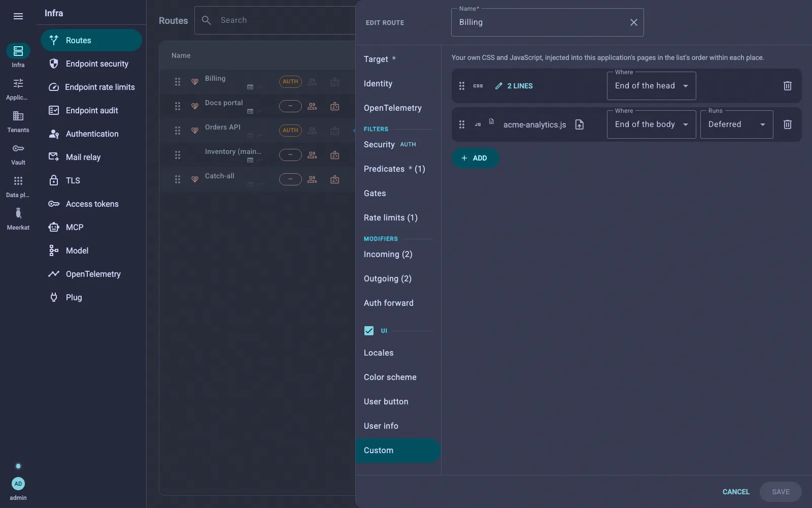This screenshot has height=508, width=812.
Task: Open the Where dropdown showing End of the body
Action: pos(651,124)
